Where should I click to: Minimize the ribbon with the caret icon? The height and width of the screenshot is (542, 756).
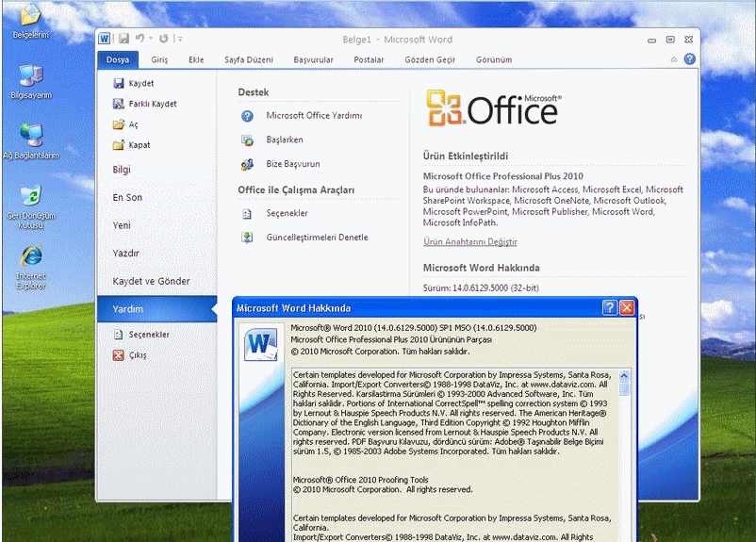tap(674, 59)
